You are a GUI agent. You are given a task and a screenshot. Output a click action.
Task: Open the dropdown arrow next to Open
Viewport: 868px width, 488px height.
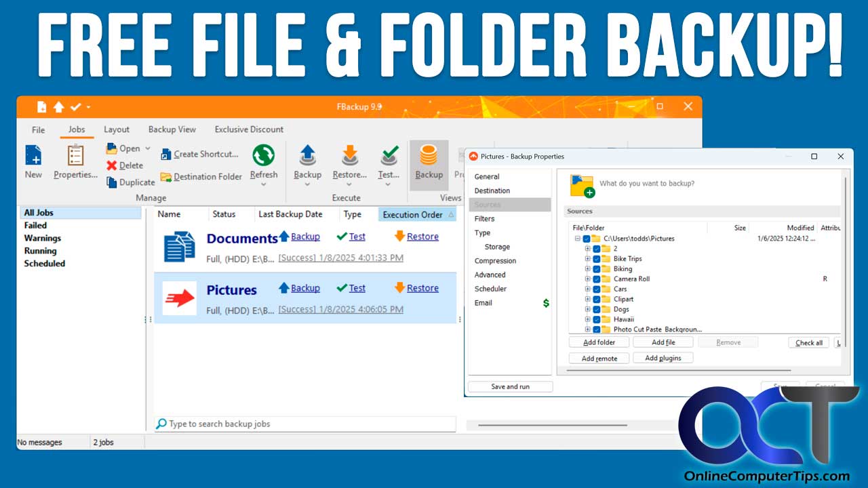148,148
